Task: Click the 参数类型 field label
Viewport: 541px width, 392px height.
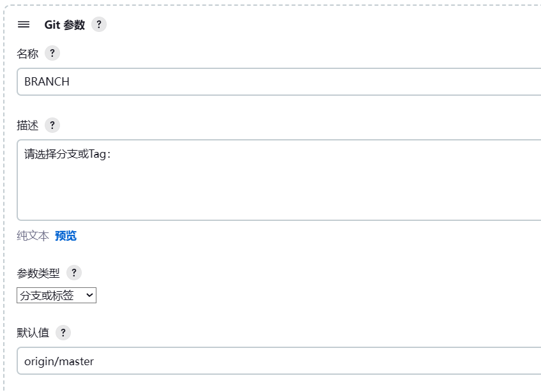Action: tap(38, 273)
